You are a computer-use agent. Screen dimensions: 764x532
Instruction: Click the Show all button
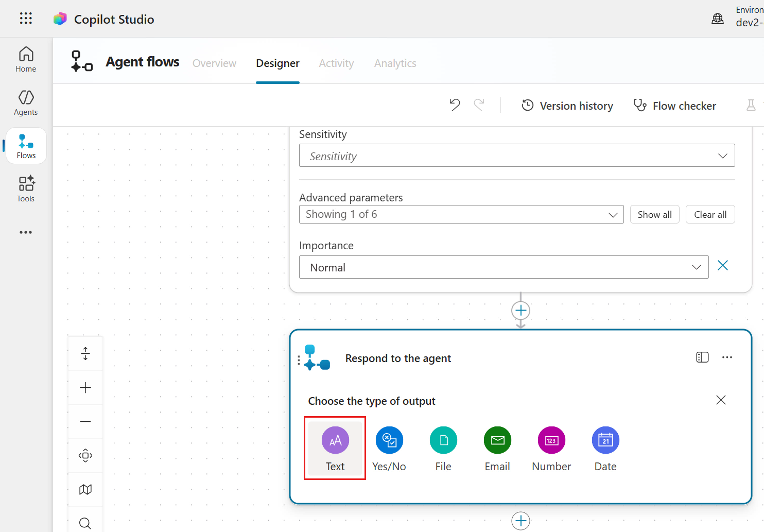(654, 214)
